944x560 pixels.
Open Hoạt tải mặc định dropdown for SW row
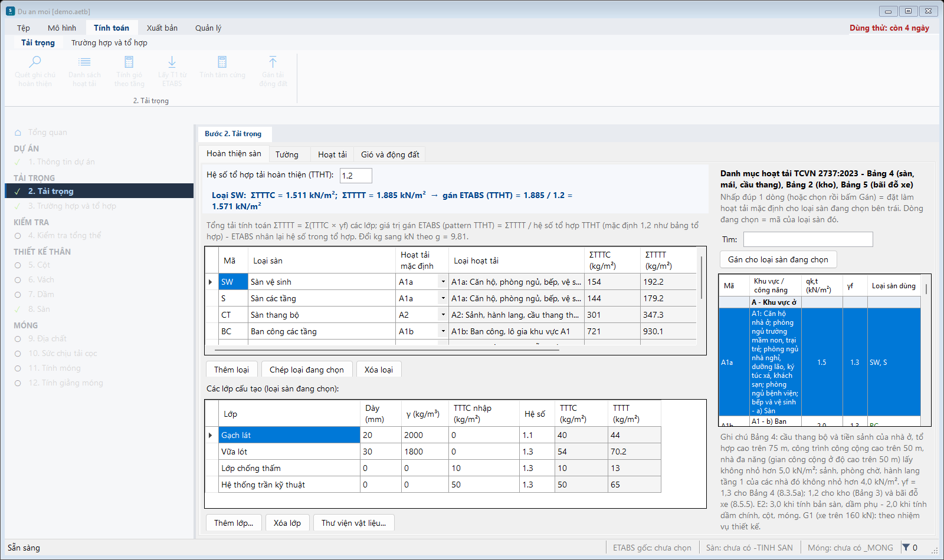tap(443, 282)
